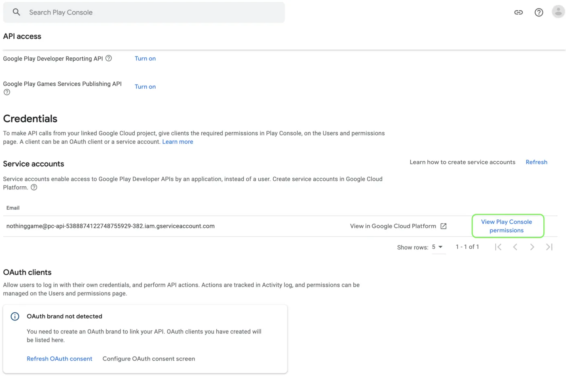Viewport: 566px width, 392px height.
Task: Turn on Google Play Developer Reporting API
Action: (145, 59)
